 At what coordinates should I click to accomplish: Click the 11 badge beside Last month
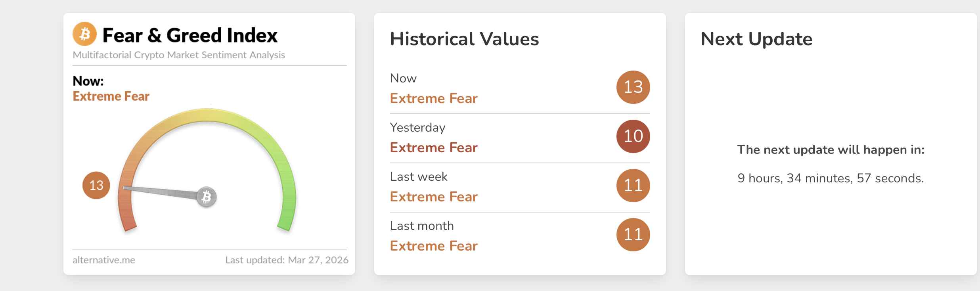[633, 234]
